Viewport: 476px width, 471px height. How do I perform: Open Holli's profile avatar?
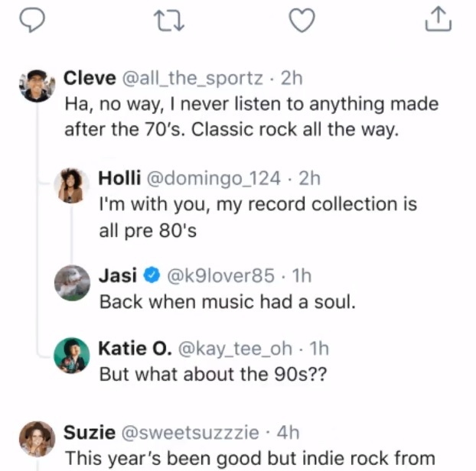(x=72, y=186)
